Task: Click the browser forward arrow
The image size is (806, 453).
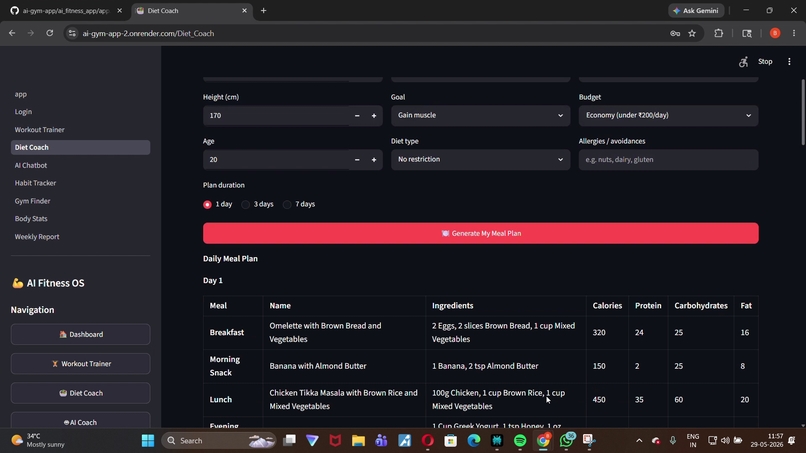Action: [x=30, y=33]
